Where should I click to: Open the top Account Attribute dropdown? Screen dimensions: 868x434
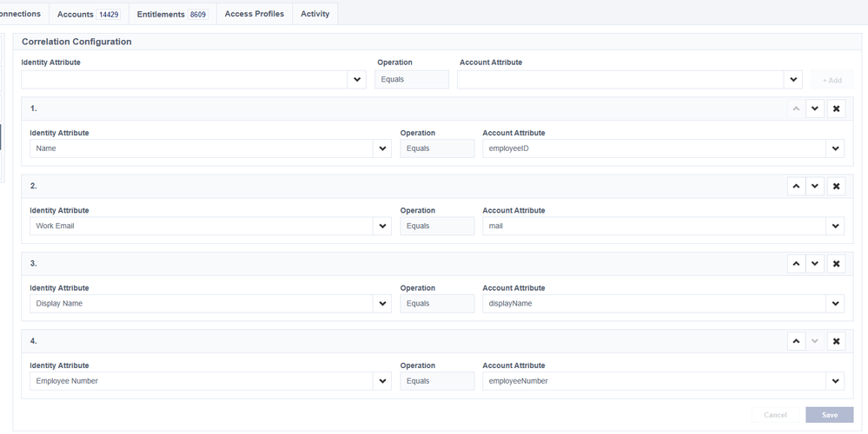[x=793, y=80]
